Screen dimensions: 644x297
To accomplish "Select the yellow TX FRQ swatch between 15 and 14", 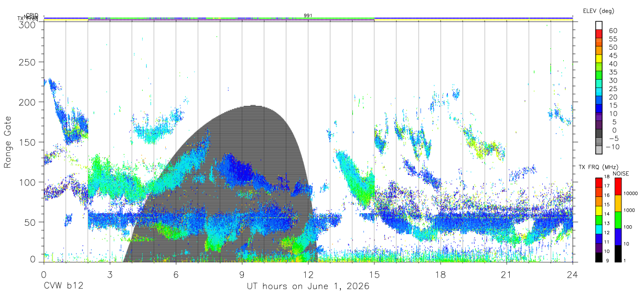I will click(599, 210).
